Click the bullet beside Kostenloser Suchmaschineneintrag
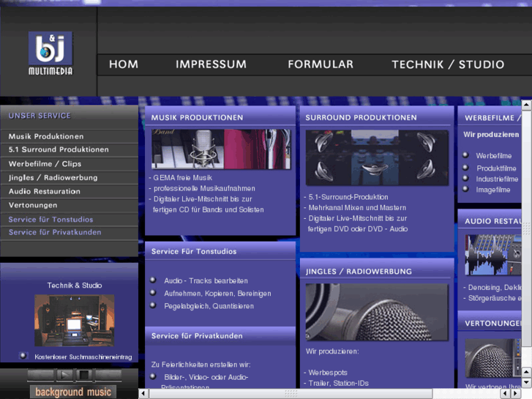 pyautogui.click(x=23, y=356)
